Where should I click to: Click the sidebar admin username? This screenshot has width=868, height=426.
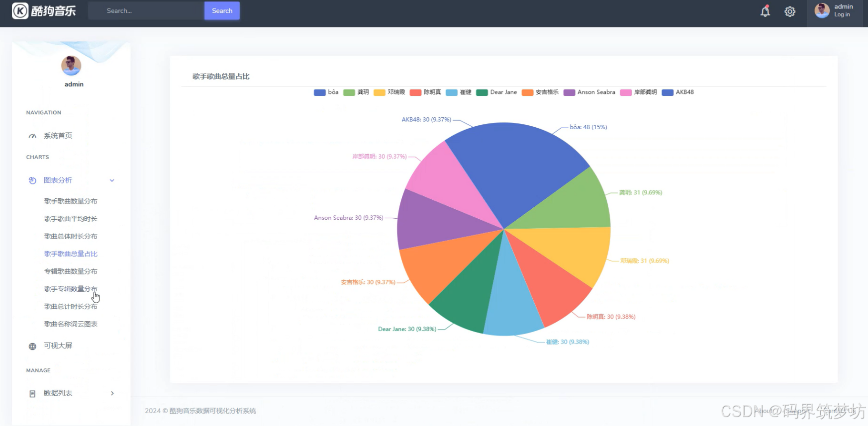point(74,85)
